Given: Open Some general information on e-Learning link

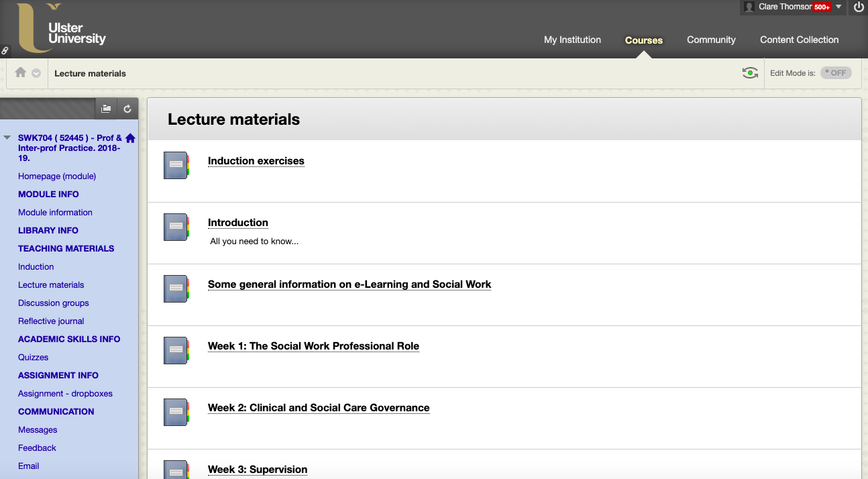Looking at the screenshot, I should 349,284.
